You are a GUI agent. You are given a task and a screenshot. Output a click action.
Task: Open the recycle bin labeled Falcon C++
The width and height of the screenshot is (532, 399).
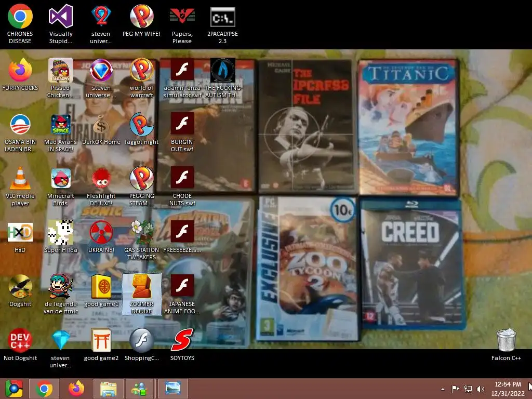506,345
